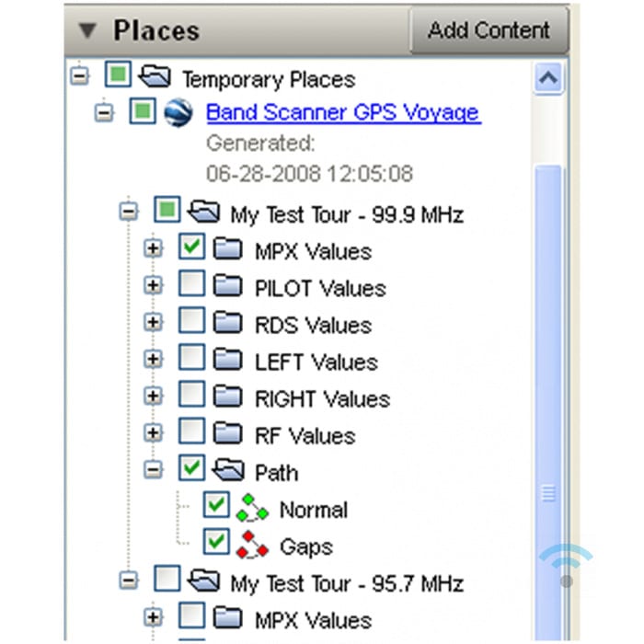
Task: Collapse the Path folder tree node
Action: pyautogui.click(x=155, y=470)
